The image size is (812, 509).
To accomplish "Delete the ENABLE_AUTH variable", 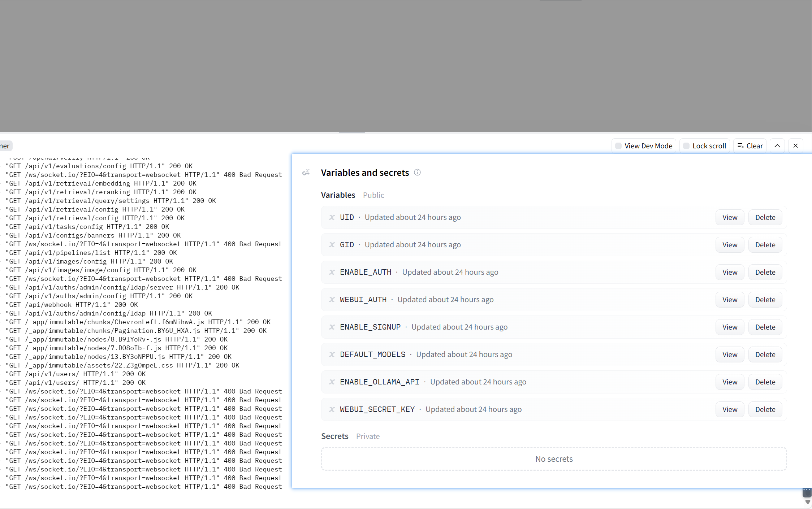I will point(765,272).
